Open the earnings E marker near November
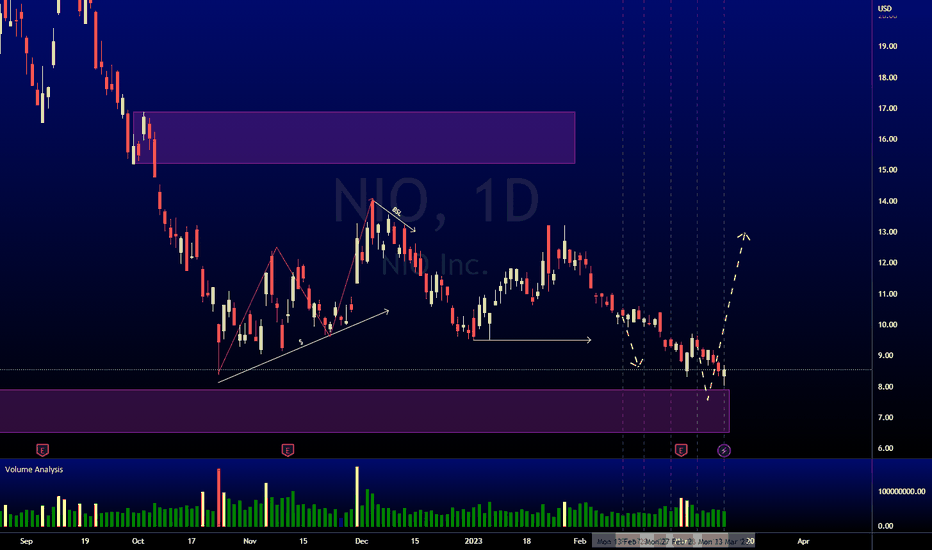The image size is (932, 550). tap(288, 450)
